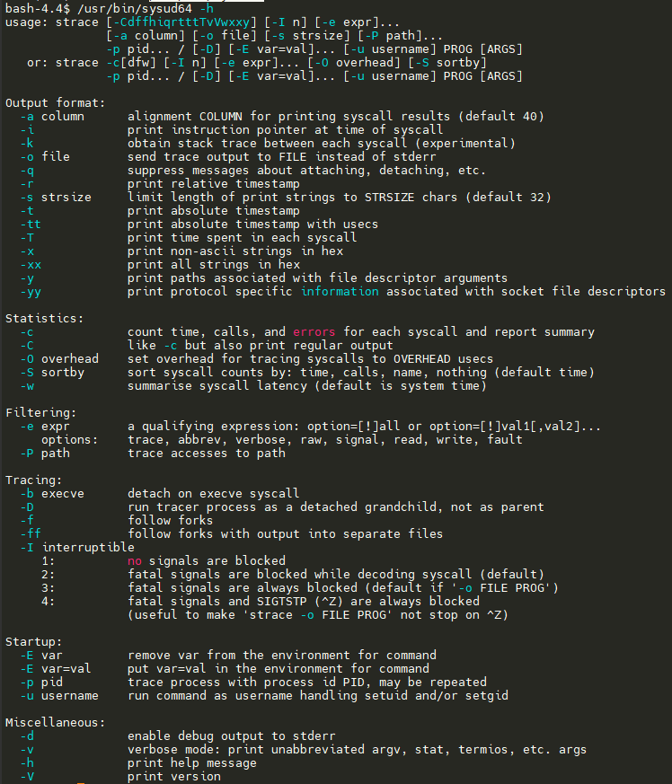The height and width of the screenshot is (784, 672).
Task: Click the 'Statistics:' section heading
Action: click(x=45, y=319)
